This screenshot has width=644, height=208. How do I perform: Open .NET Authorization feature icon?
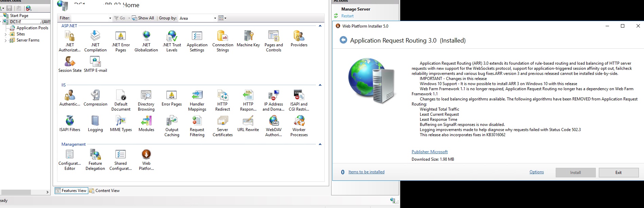click(70, 41)
